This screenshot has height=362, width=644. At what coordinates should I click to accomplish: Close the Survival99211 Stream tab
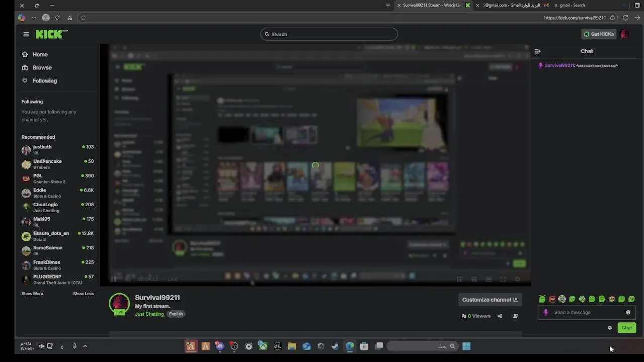[x=399, y=5]
